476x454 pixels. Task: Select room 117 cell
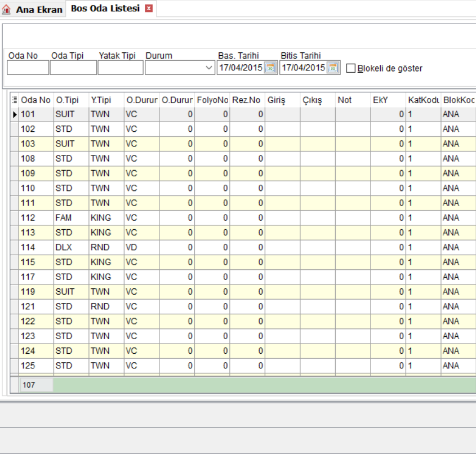[36, 277]
